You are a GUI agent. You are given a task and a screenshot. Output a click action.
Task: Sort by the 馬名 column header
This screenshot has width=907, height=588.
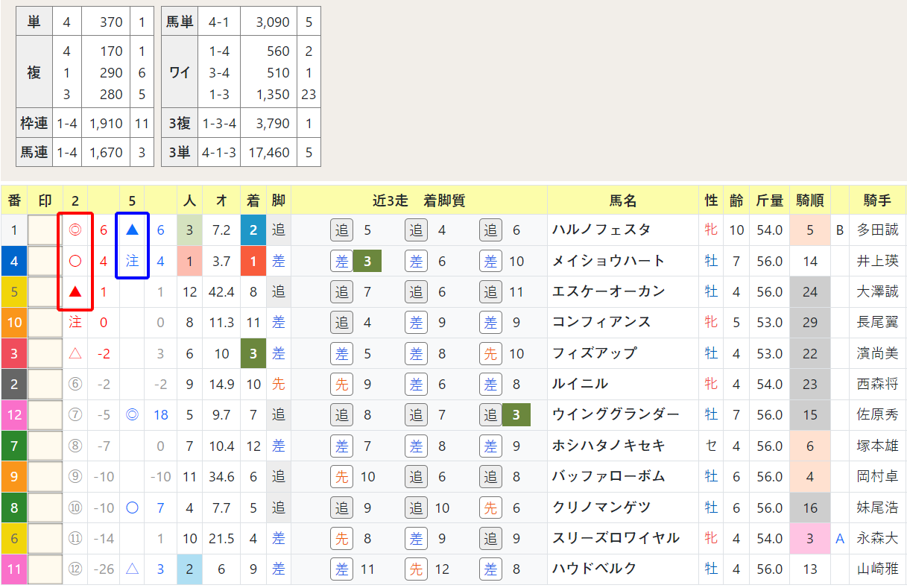tap(624, 200)
